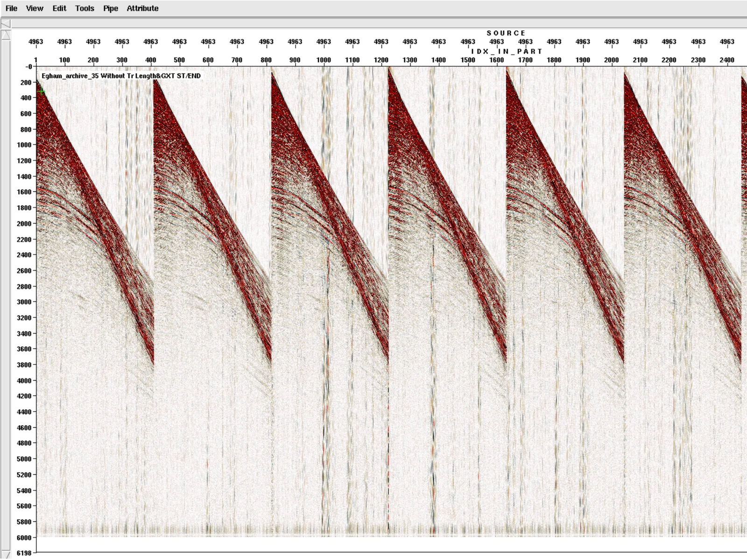Open the Tools menu

[85, 8]
